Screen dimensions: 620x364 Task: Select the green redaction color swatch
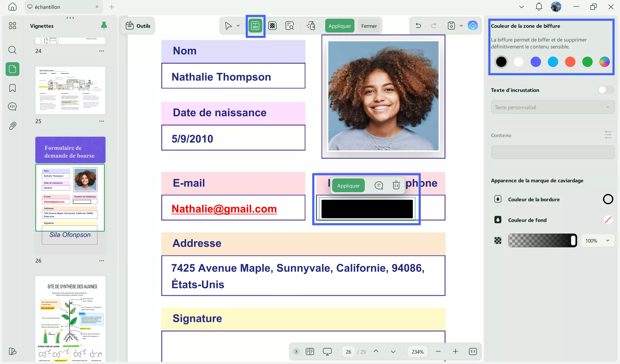pos(587,62)
